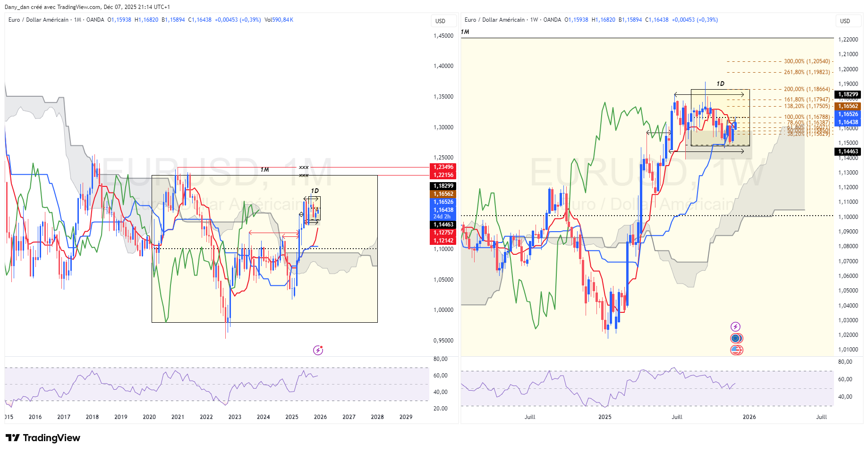Click the 1,01000 level on weekly price scale
The image size is (868, 452).
[x=848, y=350]
